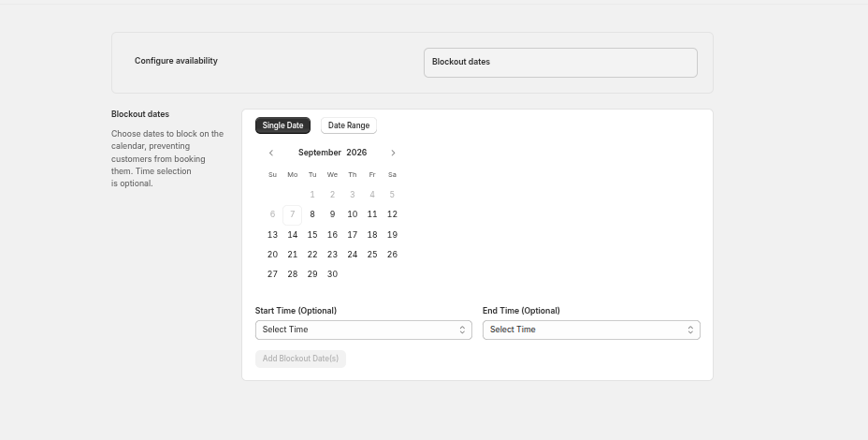The height and width of the screenshot is (440, 868).
Task: Select September 13 on the calendar
Action: point(272,235)
